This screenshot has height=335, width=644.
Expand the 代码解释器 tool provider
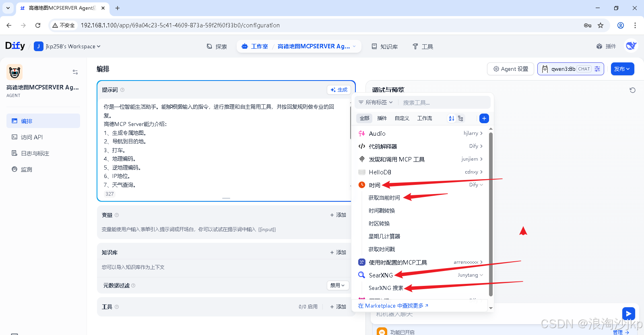(420, 146)
